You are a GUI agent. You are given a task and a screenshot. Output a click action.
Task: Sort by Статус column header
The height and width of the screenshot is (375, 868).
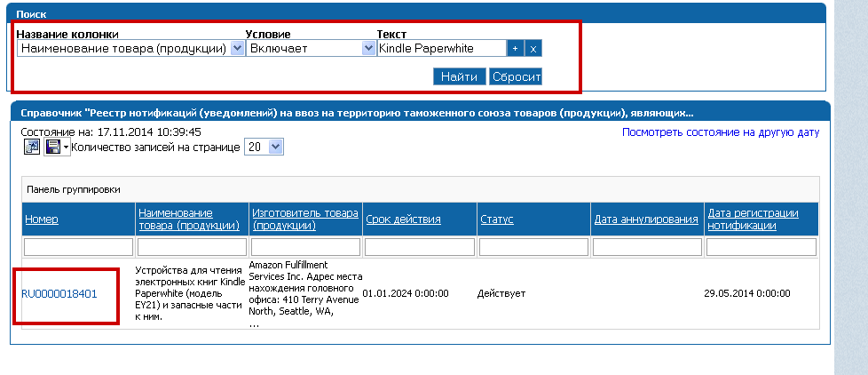(x=496, y=219)
